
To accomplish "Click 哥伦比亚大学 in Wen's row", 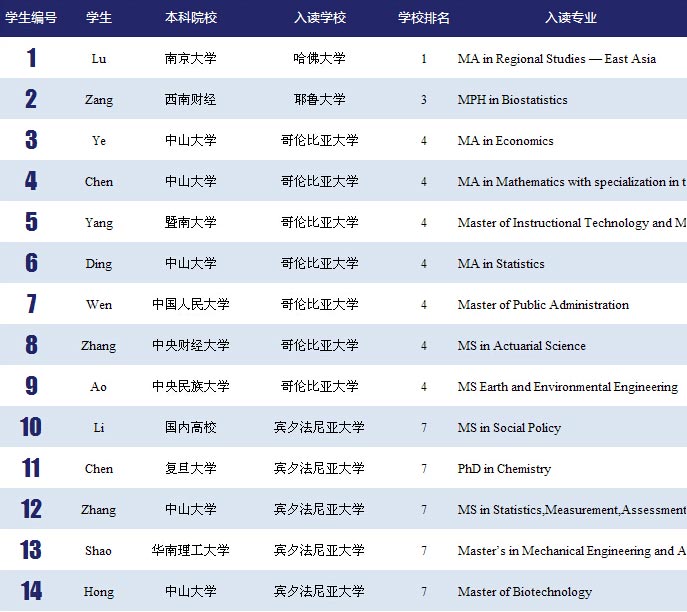I will tap(319, 304).
